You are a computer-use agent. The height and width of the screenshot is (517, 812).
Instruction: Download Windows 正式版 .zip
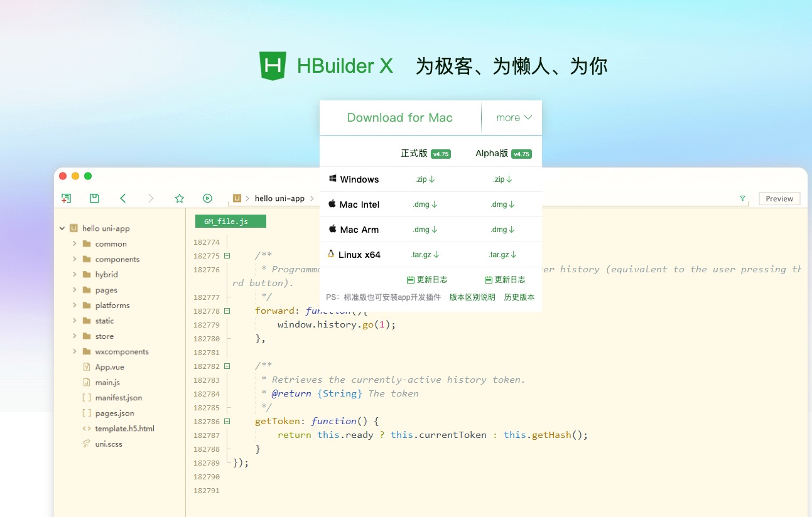pos(425,179)
